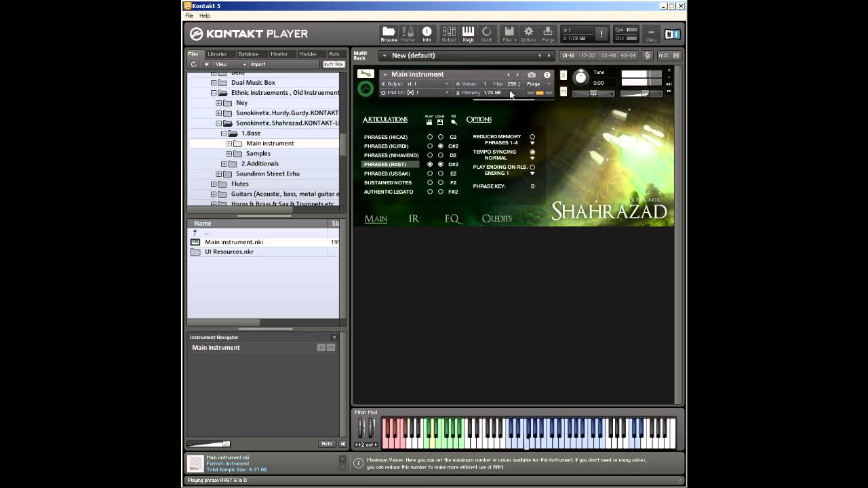
Task: Select play radio for Sustained Notes
Action: pyautogui.click(x=430, y=182)
